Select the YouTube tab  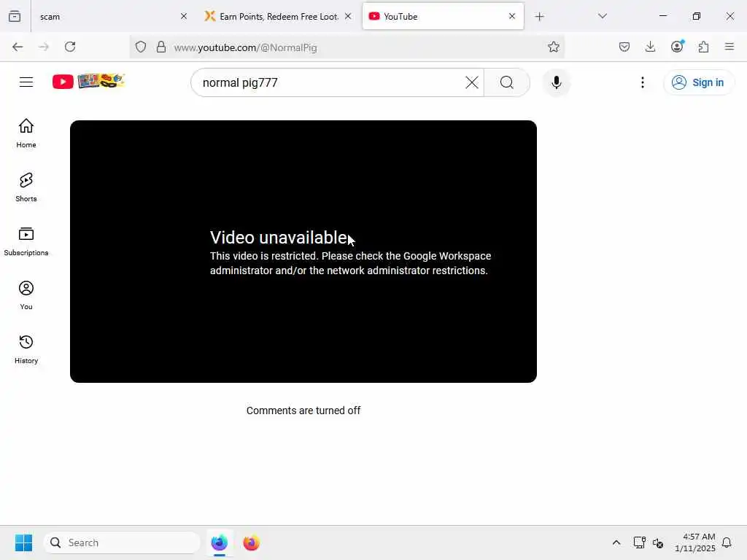[443, 16]
